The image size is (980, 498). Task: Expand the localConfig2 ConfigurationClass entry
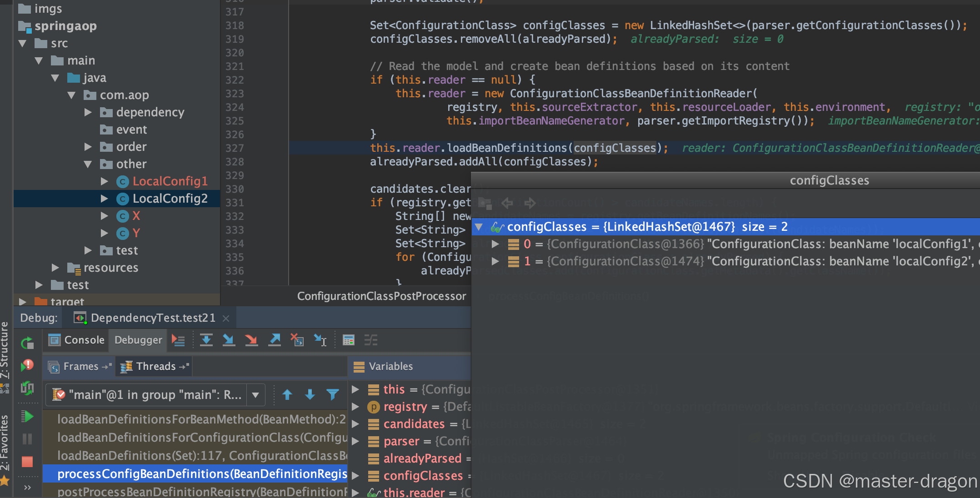click(495, 261)
